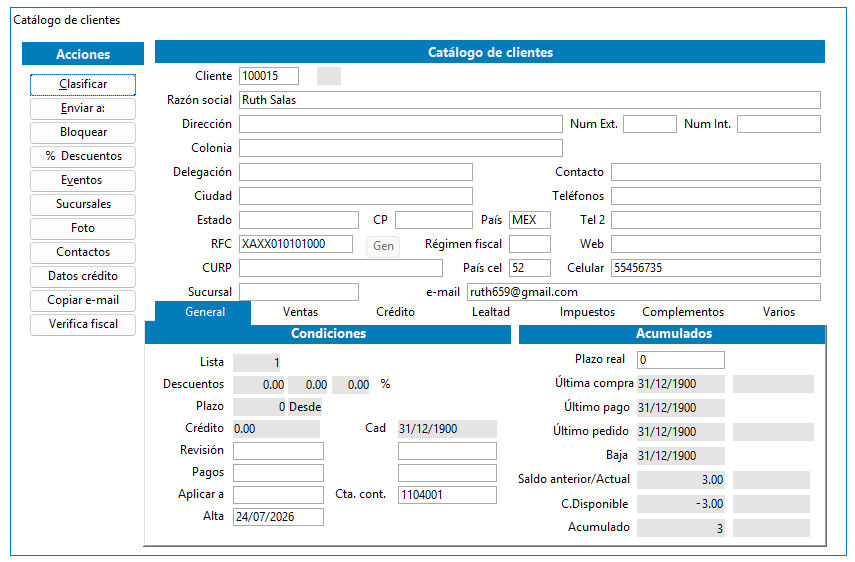Screen dimensions: 855x562
Task: Click the Cta. cont. field
Action: [447, 494]
